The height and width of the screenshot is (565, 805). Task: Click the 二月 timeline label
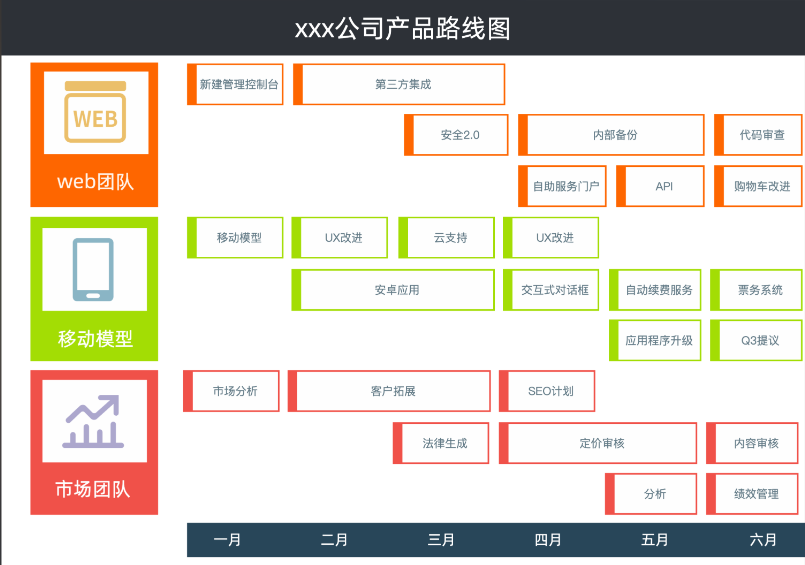pyautogui.click(x=334, y=540)
